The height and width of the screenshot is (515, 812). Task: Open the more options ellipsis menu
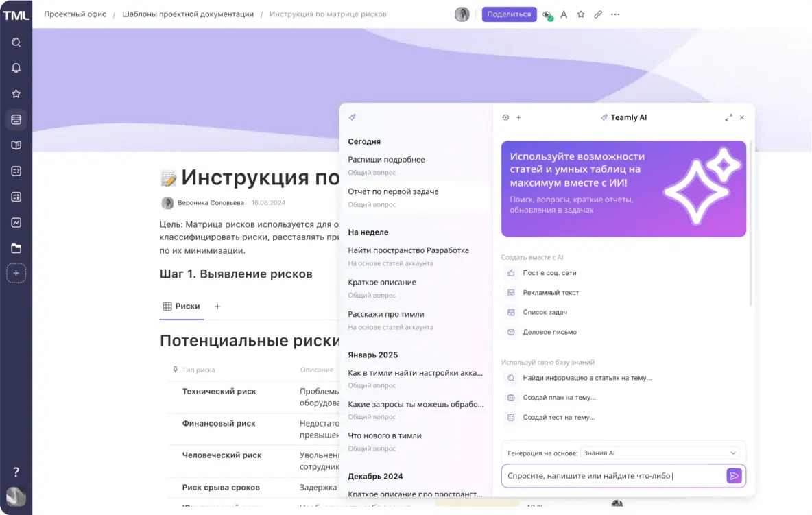pos(615,14)
